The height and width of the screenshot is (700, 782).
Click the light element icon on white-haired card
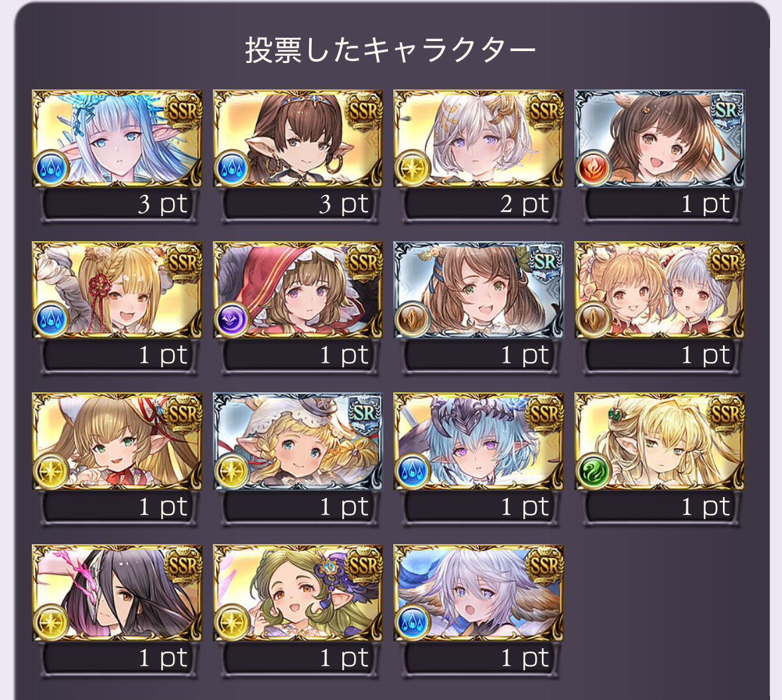tap(413, 168)
